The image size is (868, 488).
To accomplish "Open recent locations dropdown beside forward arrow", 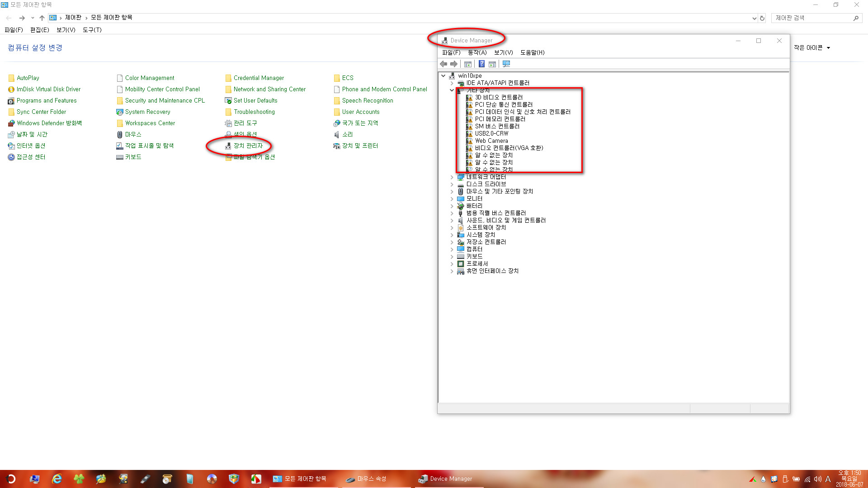I will point(33,18).
